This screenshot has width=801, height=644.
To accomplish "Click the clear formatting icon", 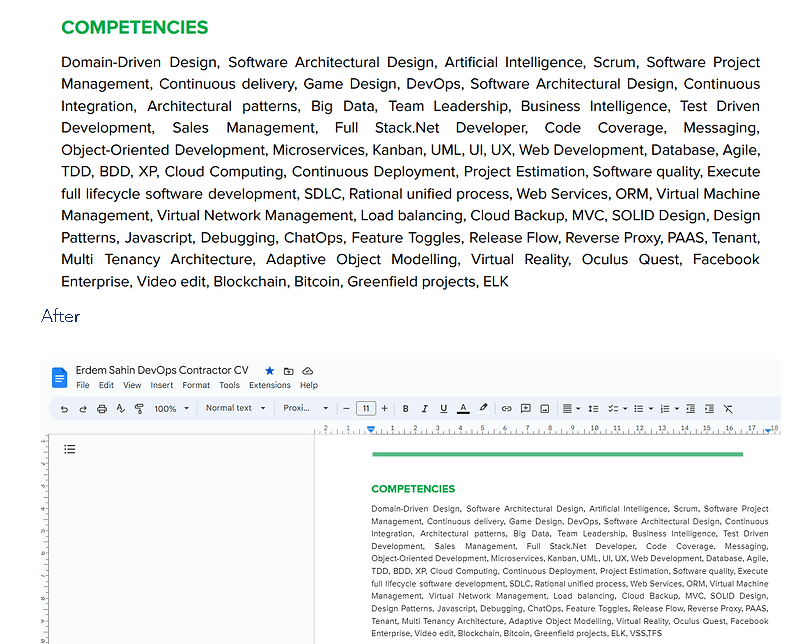I will [728, 409].
